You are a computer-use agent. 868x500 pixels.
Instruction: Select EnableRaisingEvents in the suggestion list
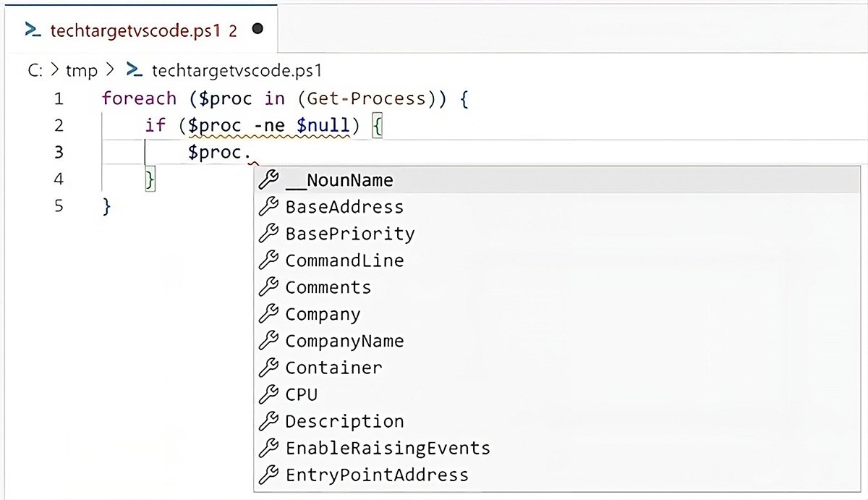coord(387,448)
